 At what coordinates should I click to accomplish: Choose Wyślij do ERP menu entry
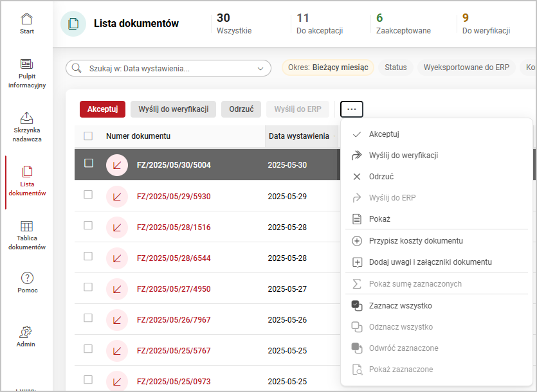tap(437, 198)
